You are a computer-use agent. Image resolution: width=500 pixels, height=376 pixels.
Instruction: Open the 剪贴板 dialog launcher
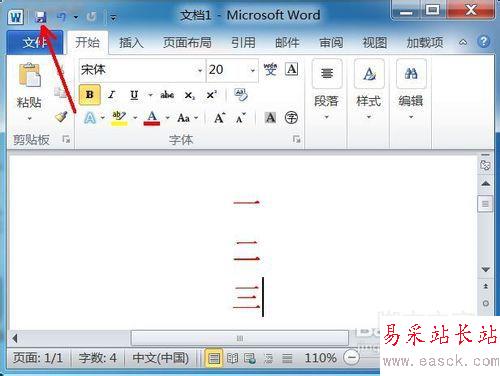(x=66, y=139)
